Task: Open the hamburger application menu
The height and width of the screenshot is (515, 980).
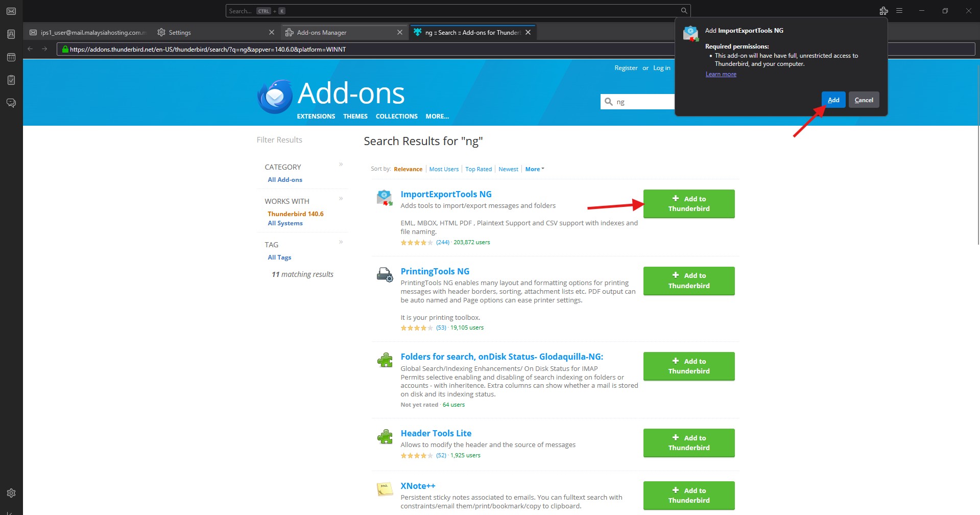Action: point(899,11)
